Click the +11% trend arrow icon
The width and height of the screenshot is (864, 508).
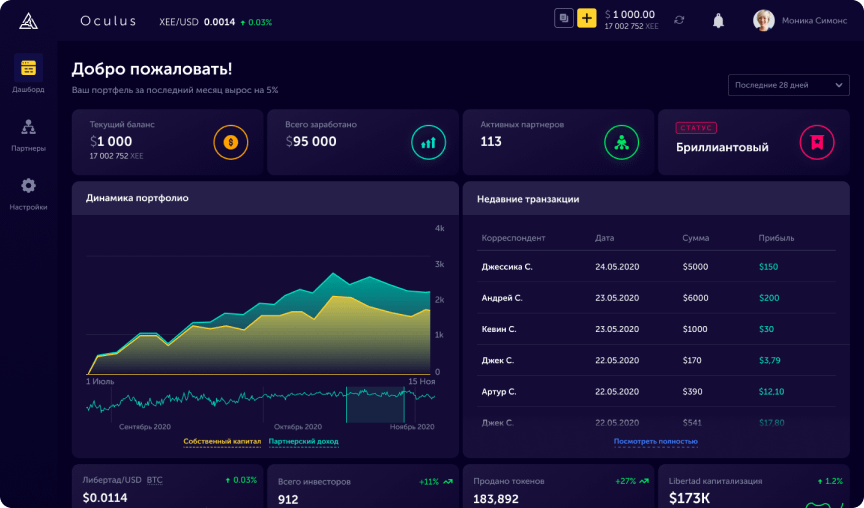click(x=448, y=482)
